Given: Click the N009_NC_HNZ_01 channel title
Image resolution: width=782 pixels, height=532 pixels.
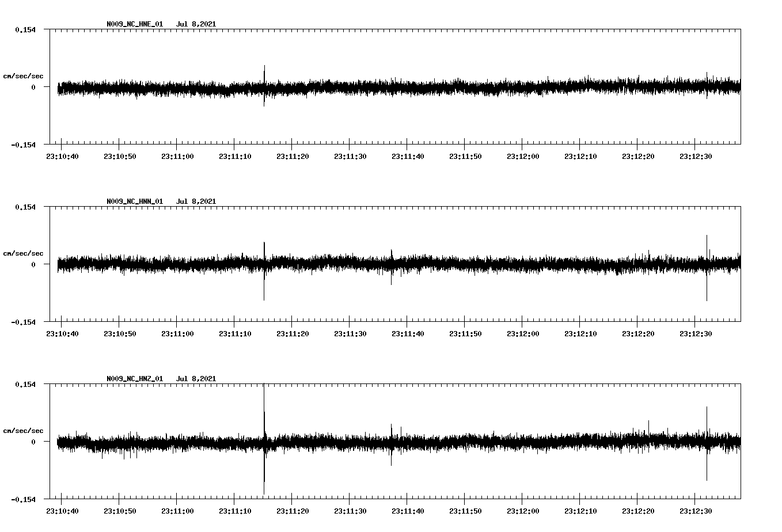Looking at the screenshot, I should 135,379.
